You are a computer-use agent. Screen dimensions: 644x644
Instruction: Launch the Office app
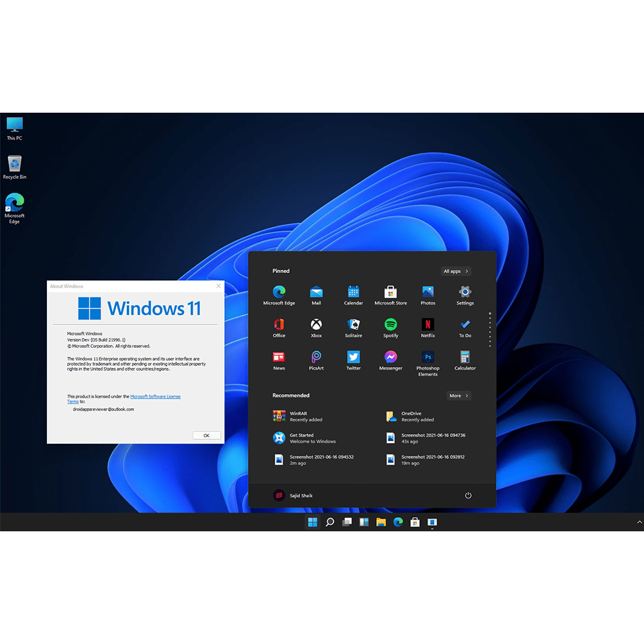point(279,328)
